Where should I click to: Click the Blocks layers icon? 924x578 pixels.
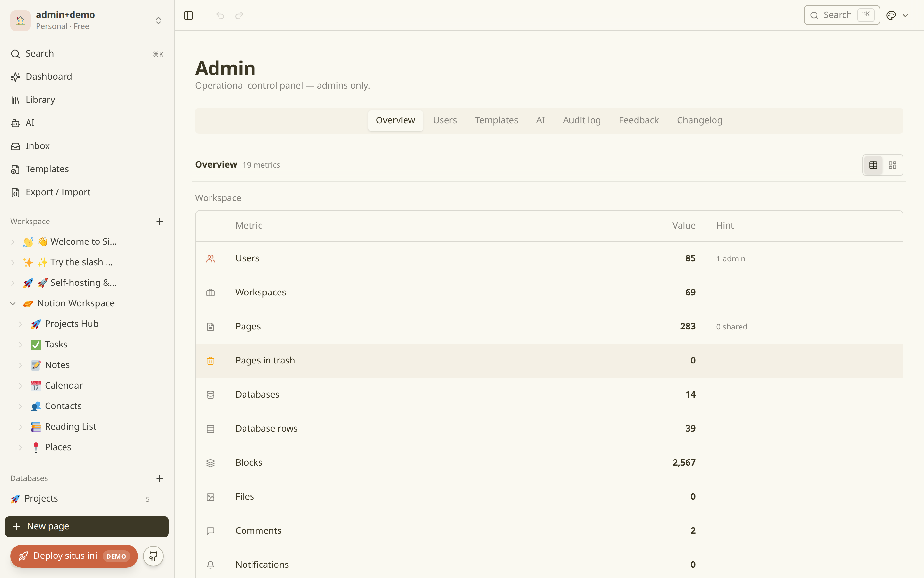[210, 463]
